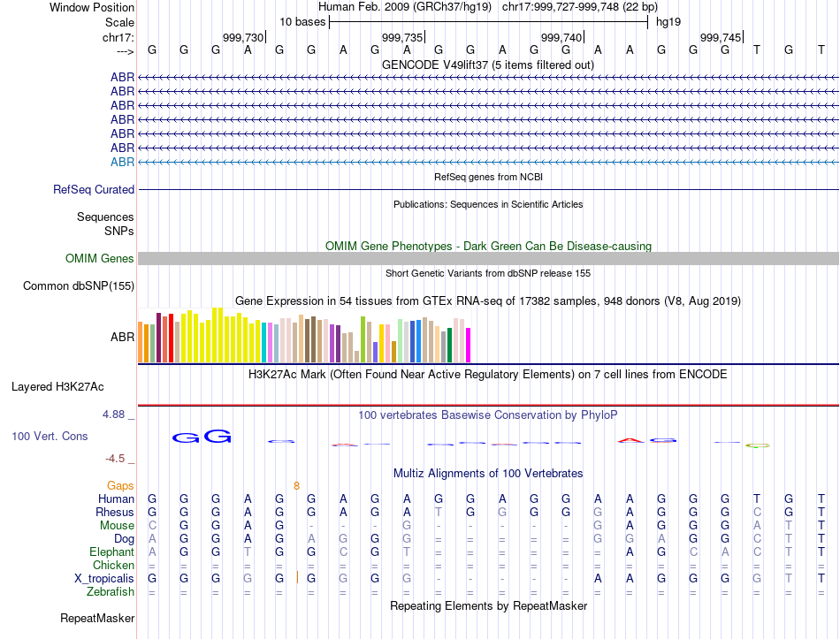Open the GTEx Gene Expression track title
Image resolution: width=840 pixels, height=639 pixels.
(x=488, y=301)
